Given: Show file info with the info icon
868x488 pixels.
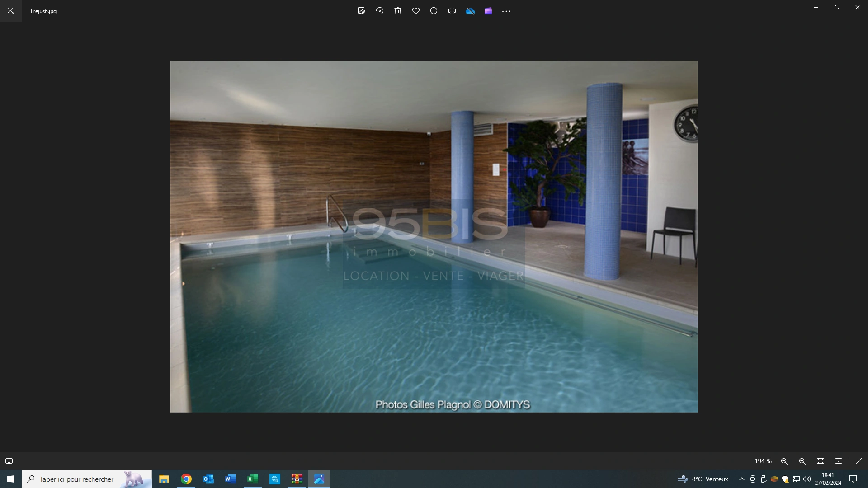Looking at the screenshot, I should coord(434,11).
